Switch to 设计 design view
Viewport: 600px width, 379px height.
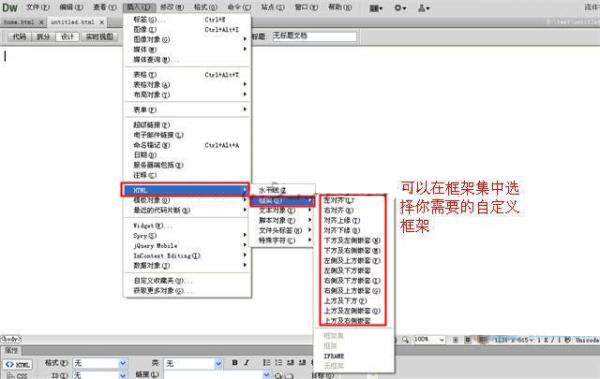pos(67,37)
